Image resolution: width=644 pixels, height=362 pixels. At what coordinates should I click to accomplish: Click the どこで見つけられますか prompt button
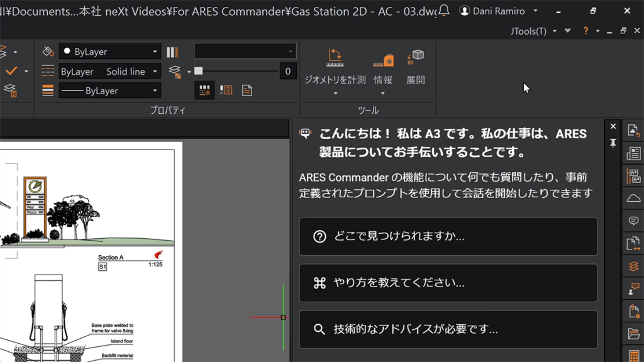pyautogui.click(x=448, y=236)
